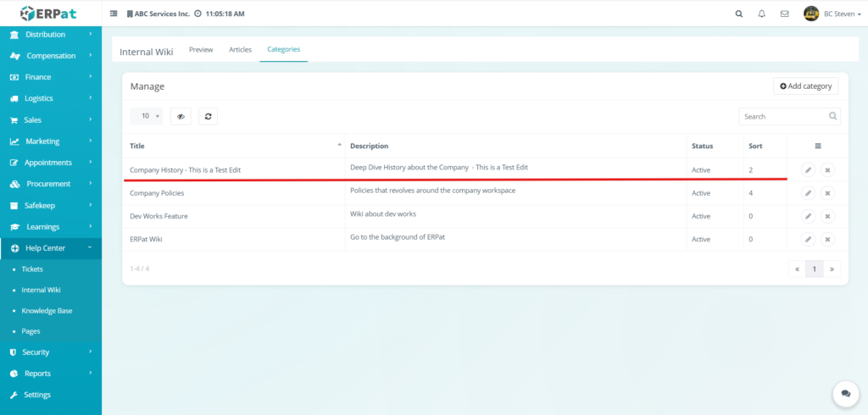The width and height of the screenshot is (868, 415).
Task: Toggle column visibility eye-slash button
Action: [x=181, y=116]
